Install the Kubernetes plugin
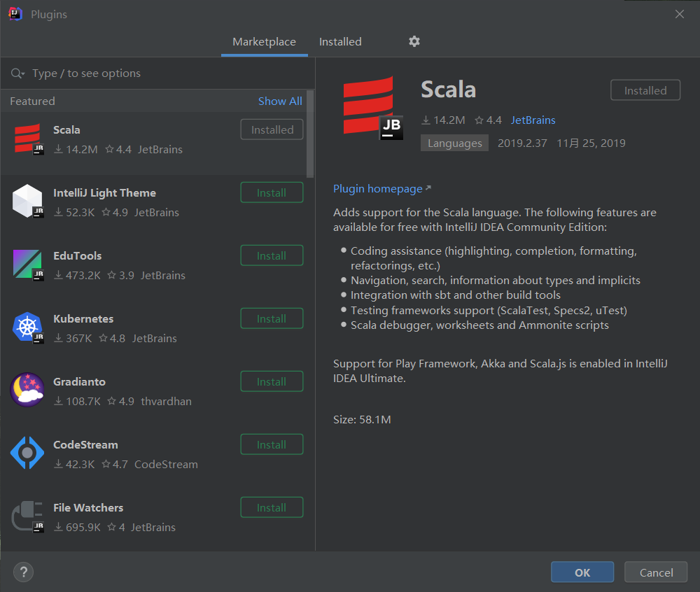 [x=272, y=318]
